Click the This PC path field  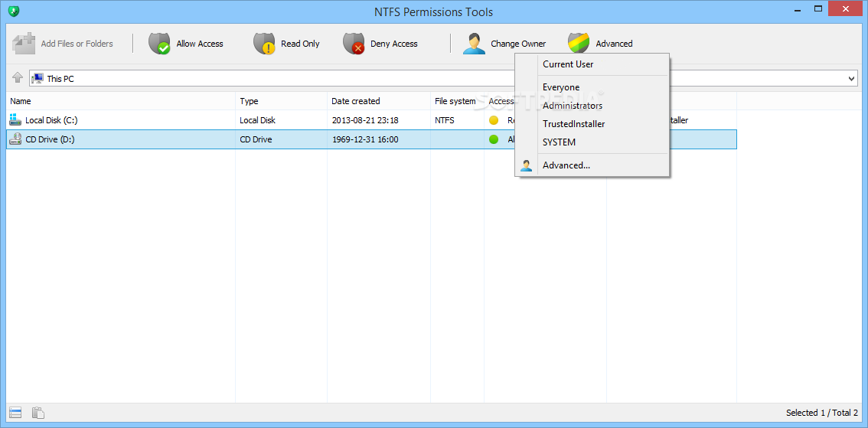[443, 79]
